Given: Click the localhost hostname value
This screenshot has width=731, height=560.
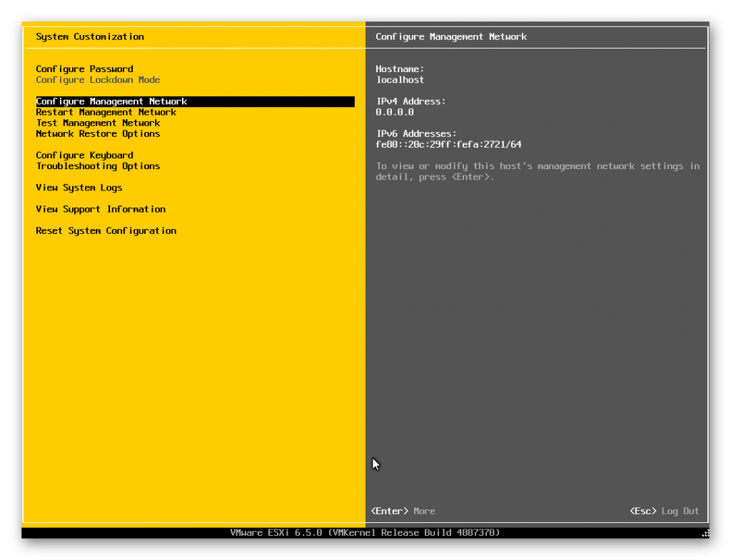Looking at the screenshot, I should pos(400,80).
